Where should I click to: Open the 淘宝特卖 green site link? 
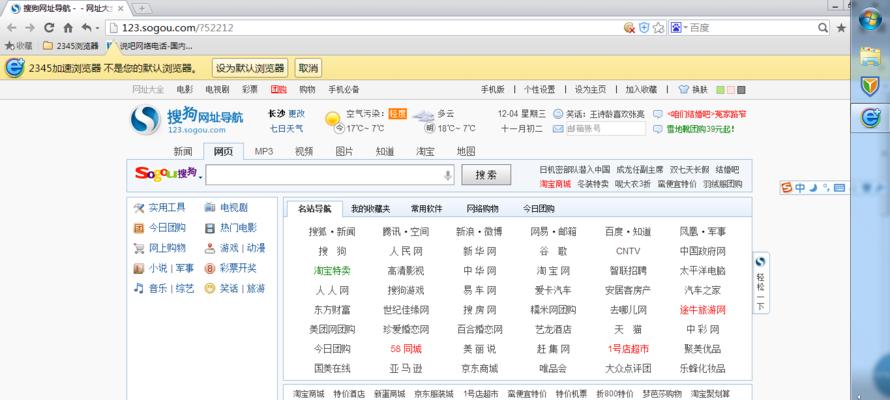(x=332, y=271)
